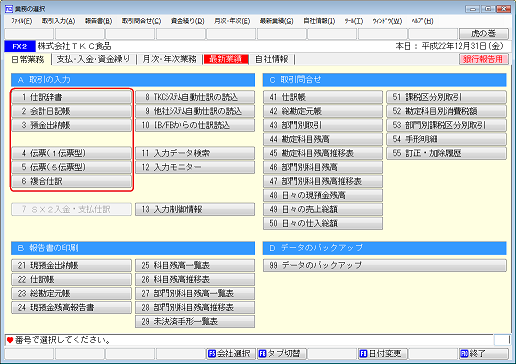The height and width of the screenshot is (364, 516).
Task: Switch to the 自社情報 tab
Action: tap(272, 59)
